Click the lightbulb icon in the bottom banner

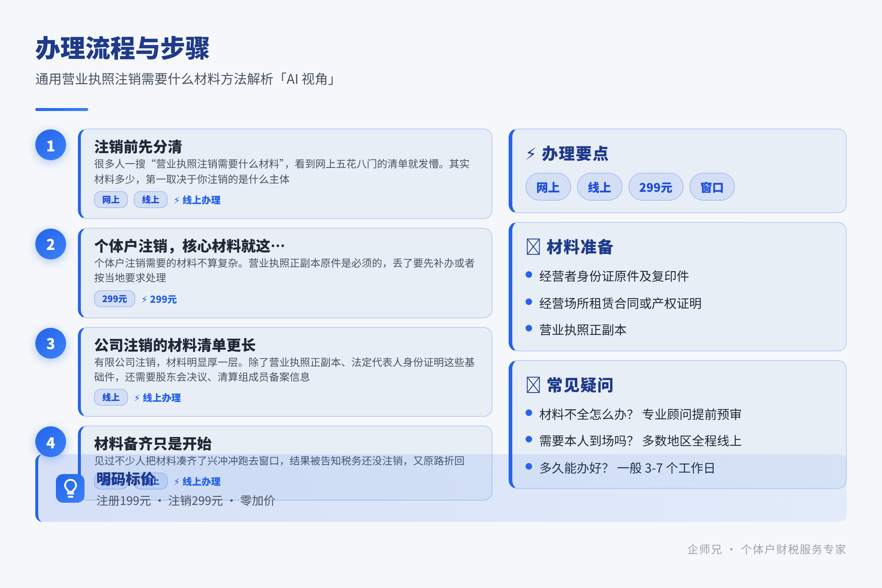point(70,488)
